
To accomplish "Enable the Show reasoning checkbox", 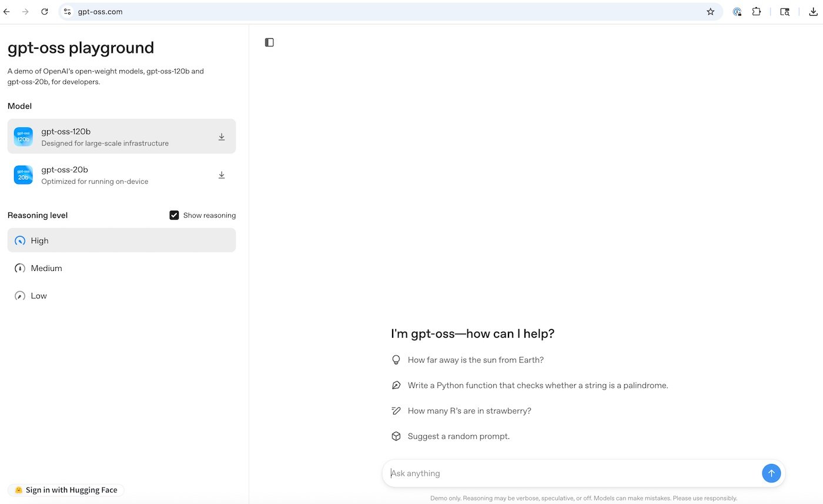I will (x=174, y=215).
